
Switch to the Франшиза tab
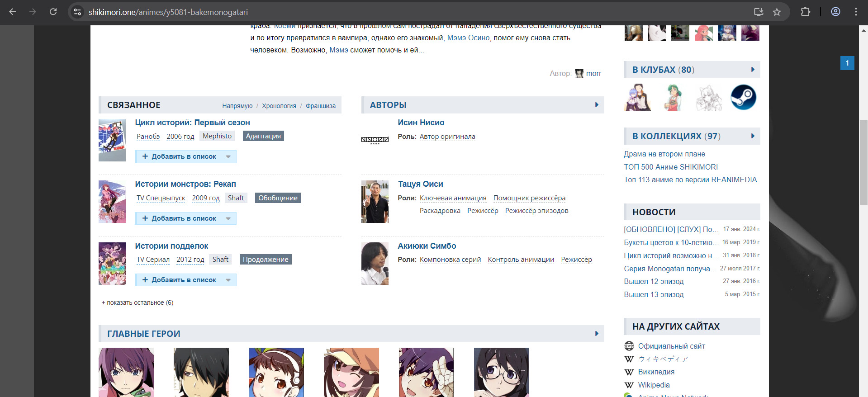(x=320, y=106)
